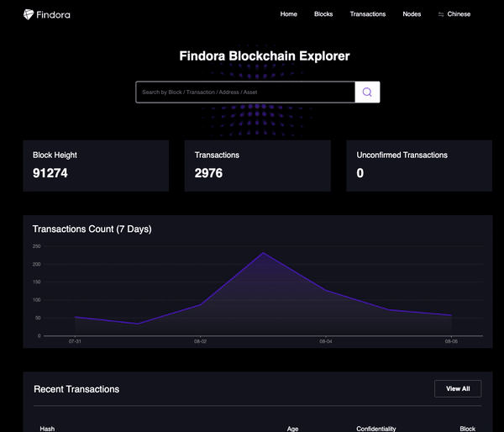Click the 07-31 axis label
This screenshot has width=504, height=432.
75,341
